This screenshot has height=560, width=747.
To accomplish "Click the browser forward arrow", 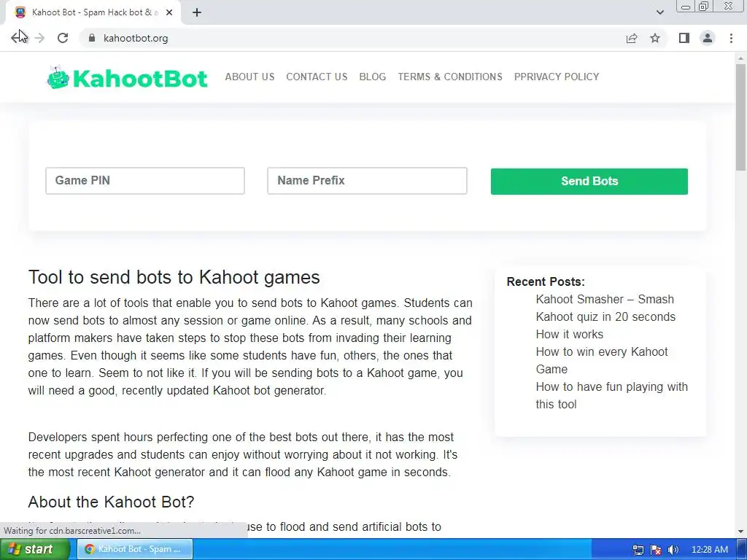I will coord(40,38).
